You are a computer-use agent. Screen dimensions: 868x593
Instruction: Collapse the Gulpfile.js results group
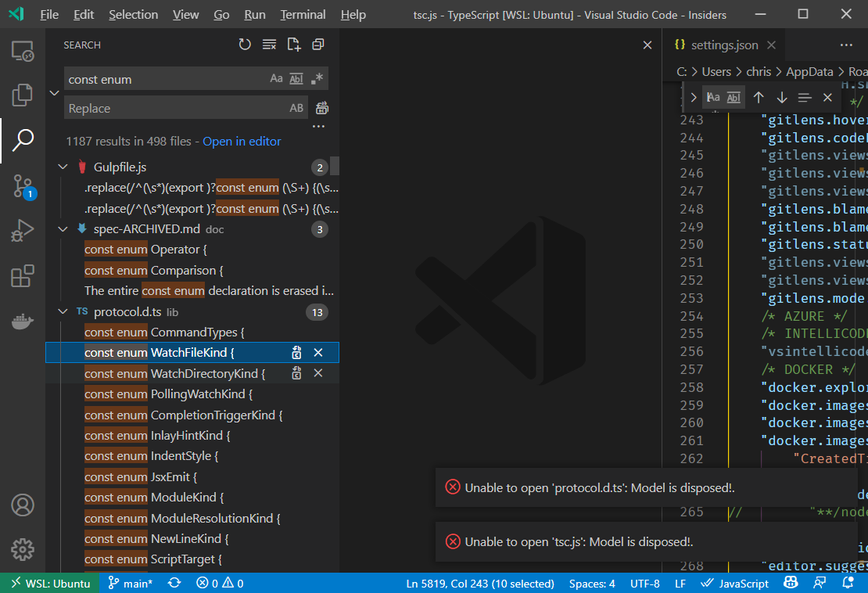click(x=63, y=167)
